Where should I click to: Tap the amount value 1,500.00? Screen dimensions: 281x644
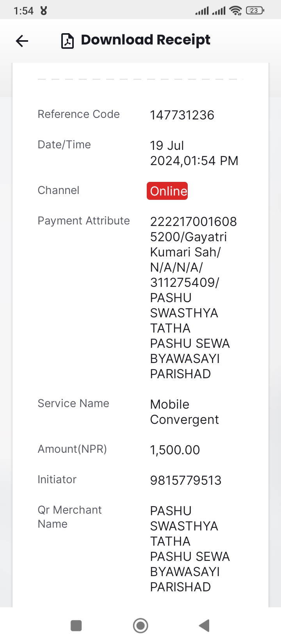[x=175, y=450]
